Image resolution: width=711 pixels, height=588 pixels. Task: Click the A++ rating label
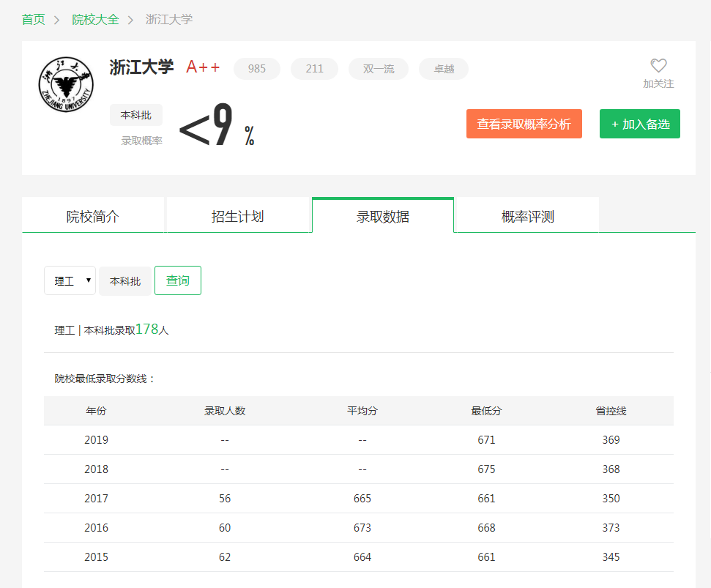click(x=203, y=67)
